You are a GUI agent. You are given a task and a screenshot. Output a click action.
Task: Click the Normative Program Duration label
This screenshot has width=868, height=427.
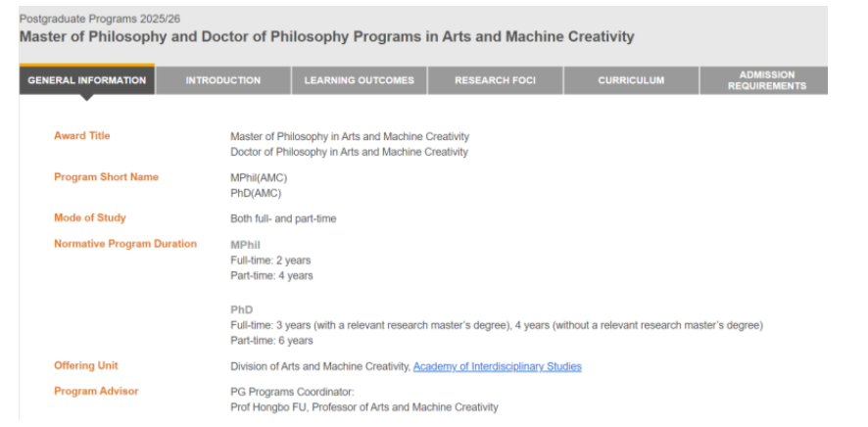125,244
